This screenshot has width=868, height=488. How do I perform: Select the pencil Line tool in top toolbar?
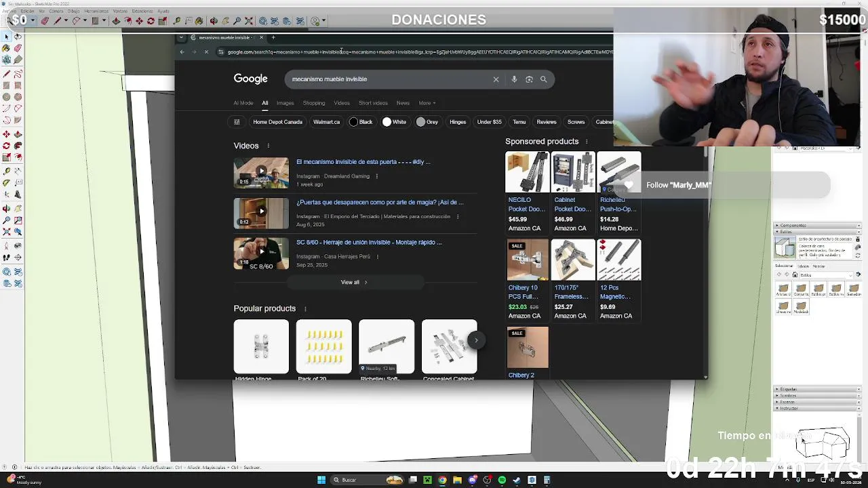pos(57,20)
